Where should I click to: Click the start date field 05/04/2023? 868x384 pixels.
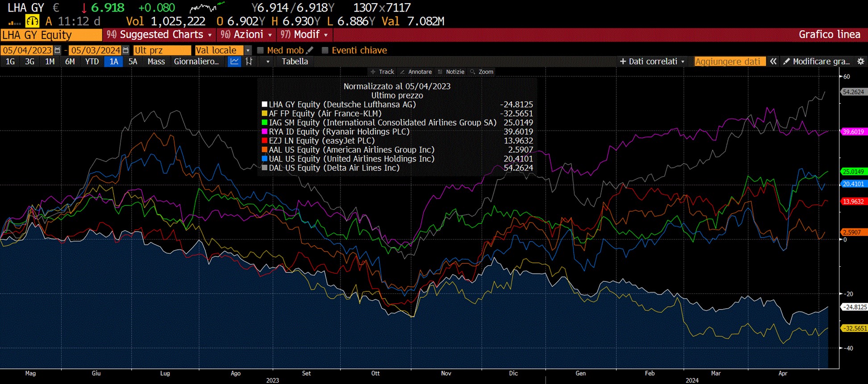27,50
